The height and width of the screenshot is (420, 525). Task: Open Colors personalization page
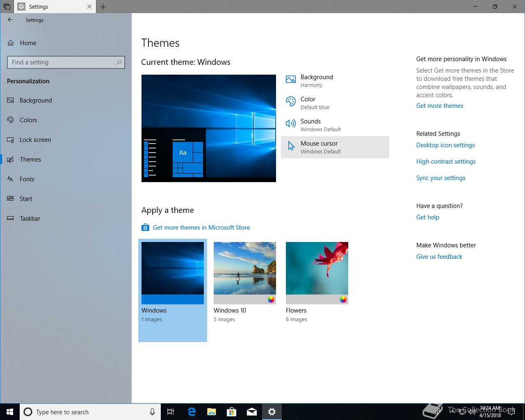click(x=66, y=120)
